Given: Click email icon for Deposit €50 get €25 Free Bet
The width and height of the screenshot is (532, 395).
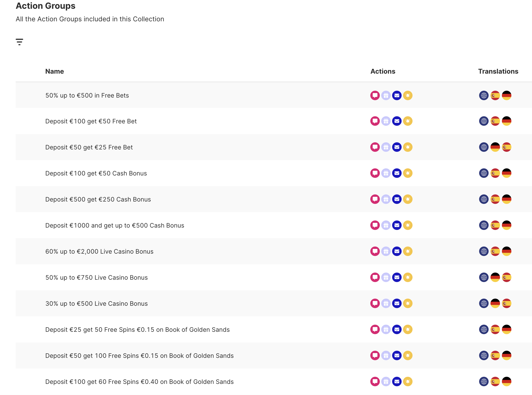Looking at the screenshot, I should (x=397, y=147).
